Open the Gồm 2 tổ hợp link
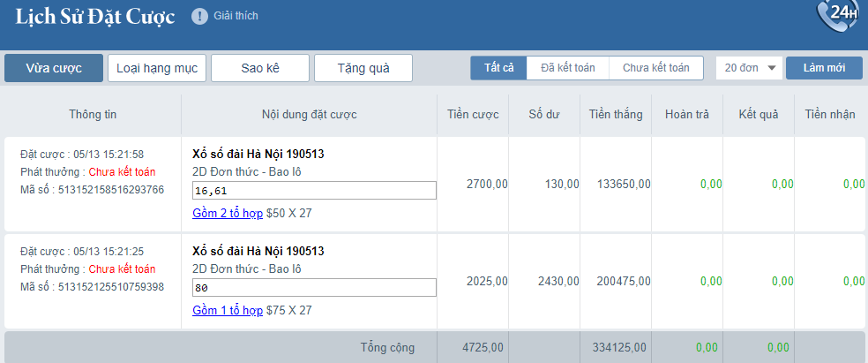Viewport: 868px width, 363px height. coord(227,213)
